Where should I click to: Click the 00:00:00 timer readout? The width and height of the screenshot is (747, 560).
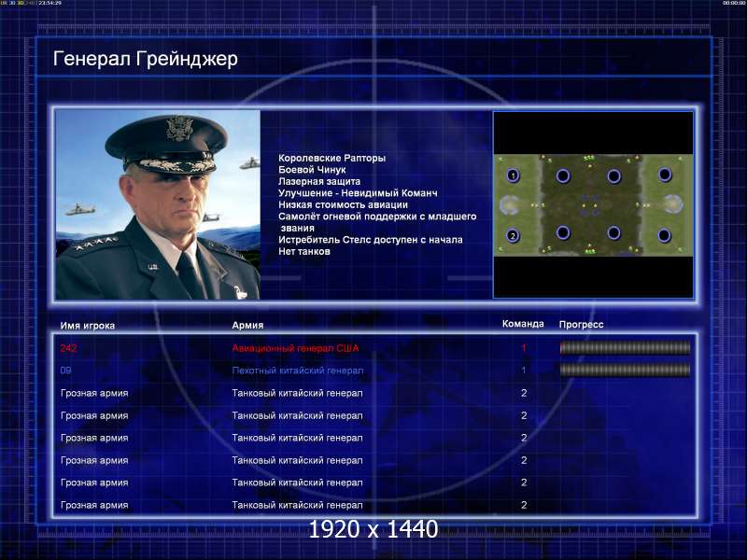point(734,3)
